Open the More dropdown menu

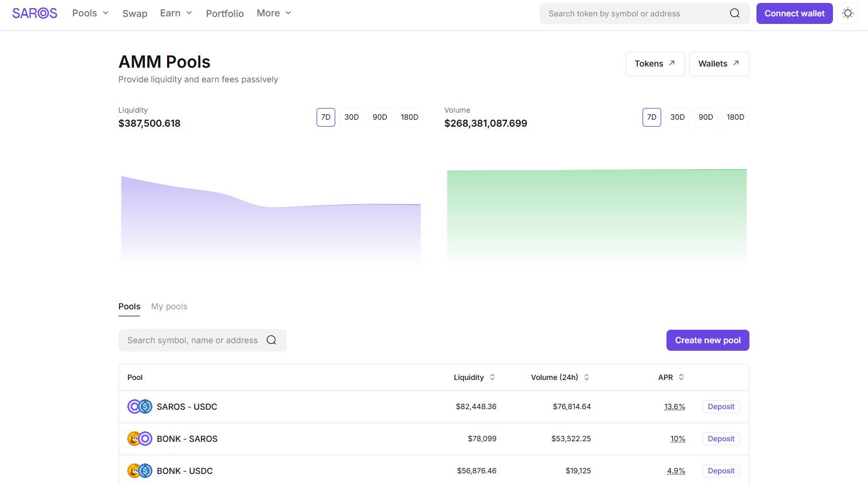pos(274,13)
